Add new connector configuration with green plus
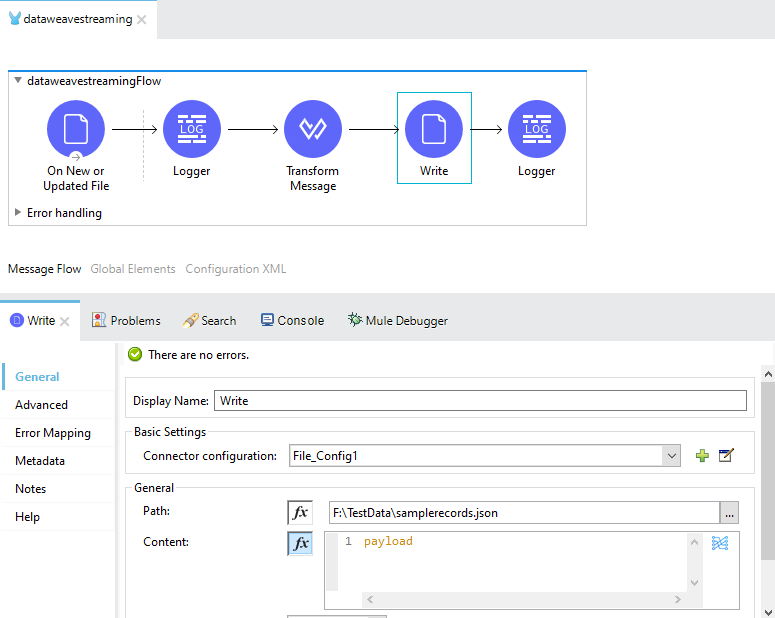 pos(702,455)
